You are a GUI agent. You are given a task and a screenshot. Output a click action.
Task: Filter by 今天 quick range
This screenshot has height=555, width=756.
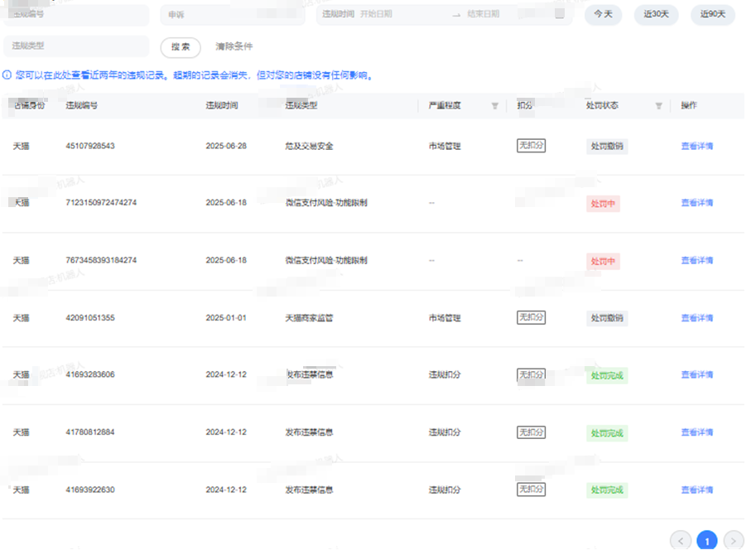tap(603, 15)
